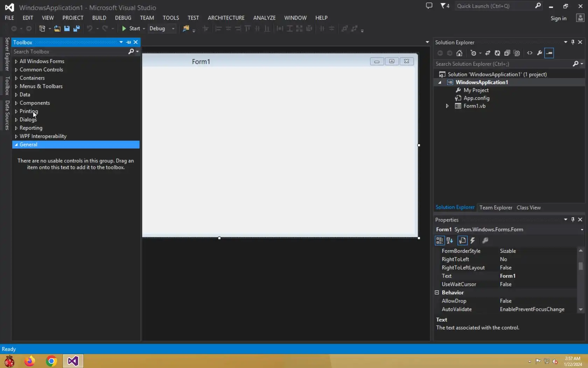Open the feedback speech bubble icon
Screen dimensions: 588x368
click(x=429, y=6)
